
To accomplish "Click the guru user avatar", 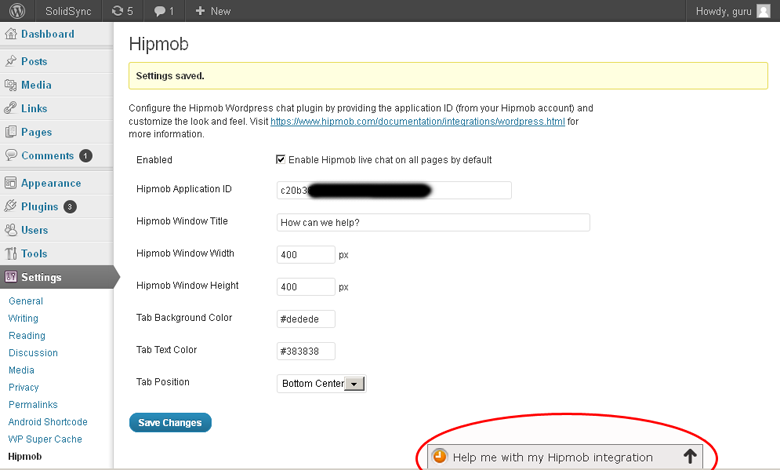I will [x=764, y=11].
